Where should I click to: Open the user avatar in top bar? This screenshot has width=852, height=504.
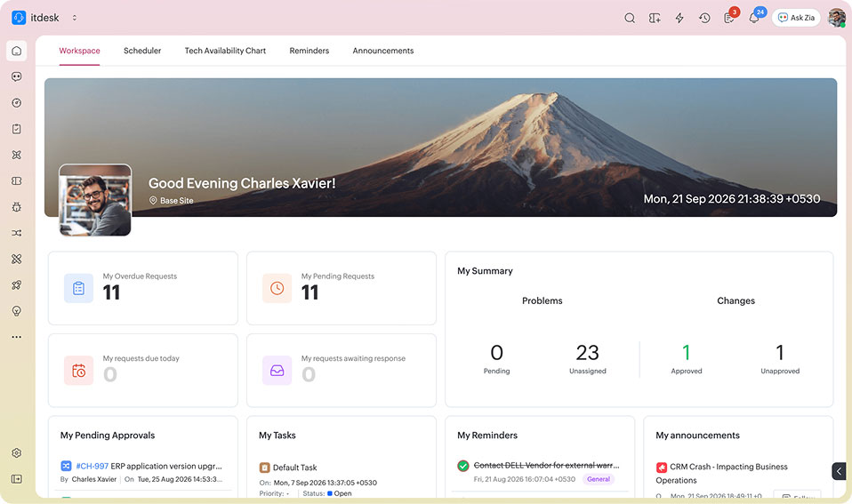(x=837, y=18)
